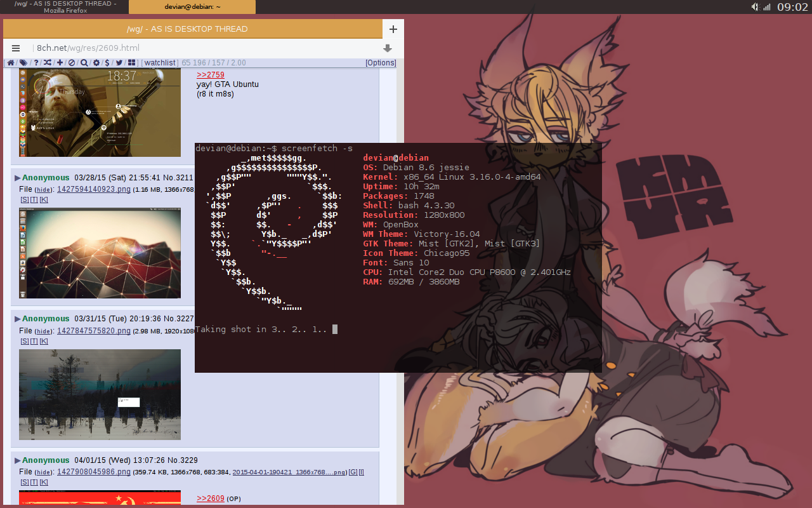Open file link 1427908045986.png

(x=94, y=472)
